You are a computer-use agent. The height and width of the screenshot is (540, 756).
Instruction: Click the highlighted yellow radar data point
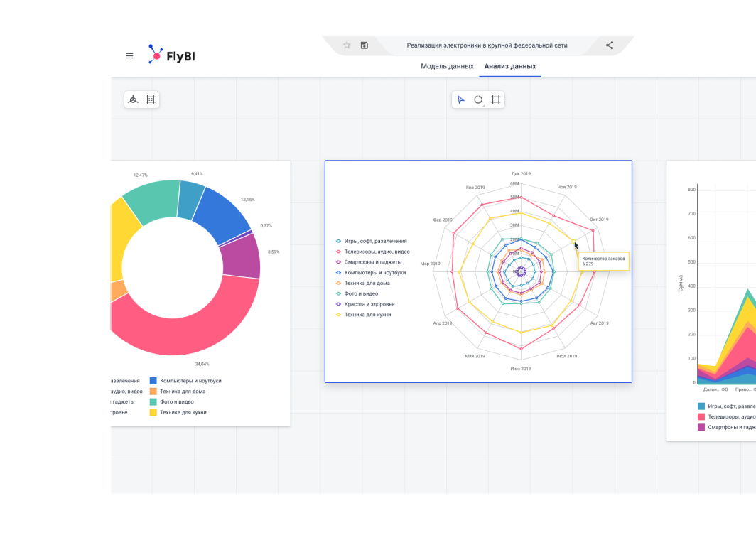[573, 241]
